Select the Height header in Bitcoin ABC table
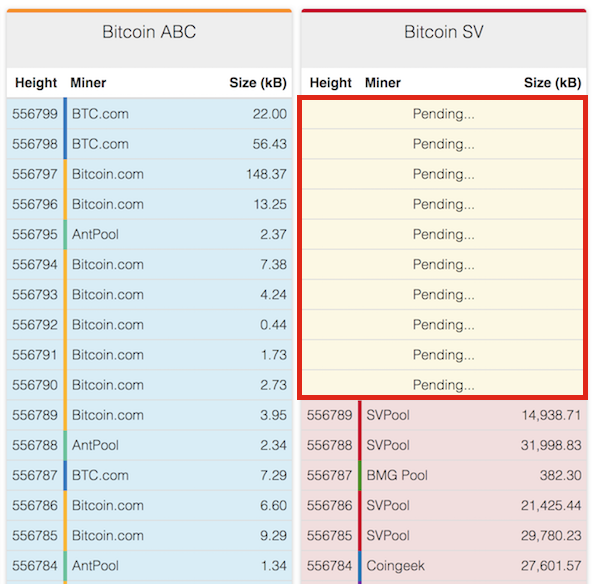 click(x=36, y=83)
